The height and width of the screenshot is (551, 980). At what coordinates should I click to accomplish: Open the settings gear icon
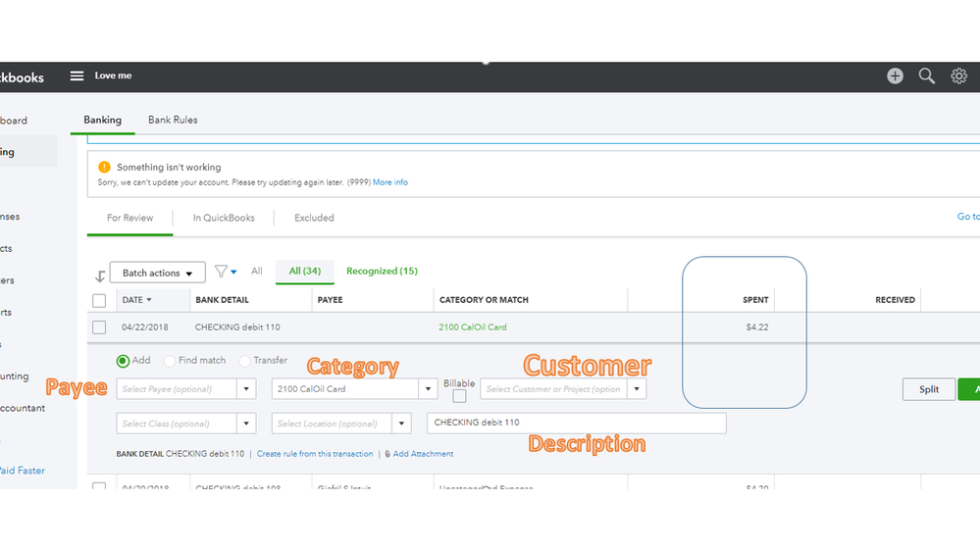tap(958, 76)
